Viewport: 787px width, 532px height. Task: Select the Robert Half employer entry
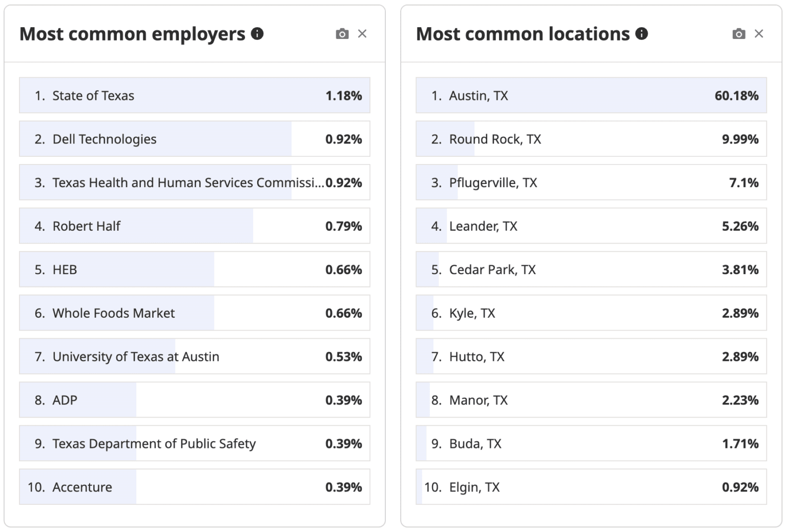[x=195, y=226]
